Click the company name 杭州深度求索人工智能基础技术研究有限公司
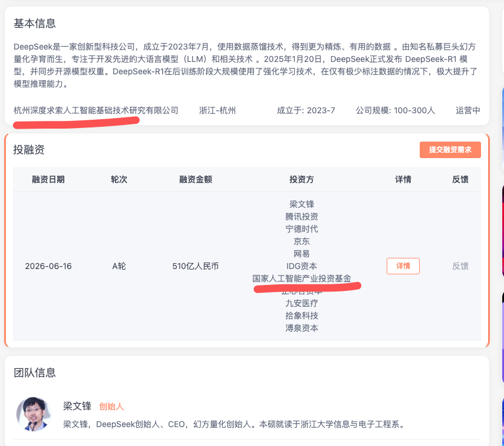 coord(95,110)
